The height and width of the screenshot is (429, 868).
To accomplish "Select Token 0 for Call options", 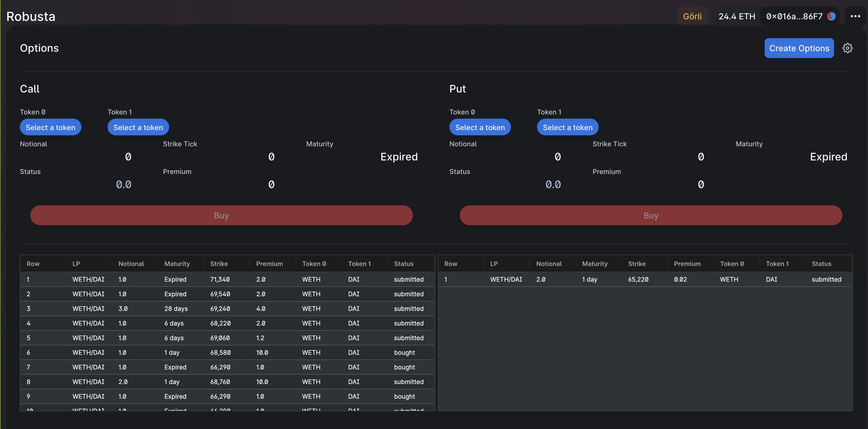I will point(50,126).
